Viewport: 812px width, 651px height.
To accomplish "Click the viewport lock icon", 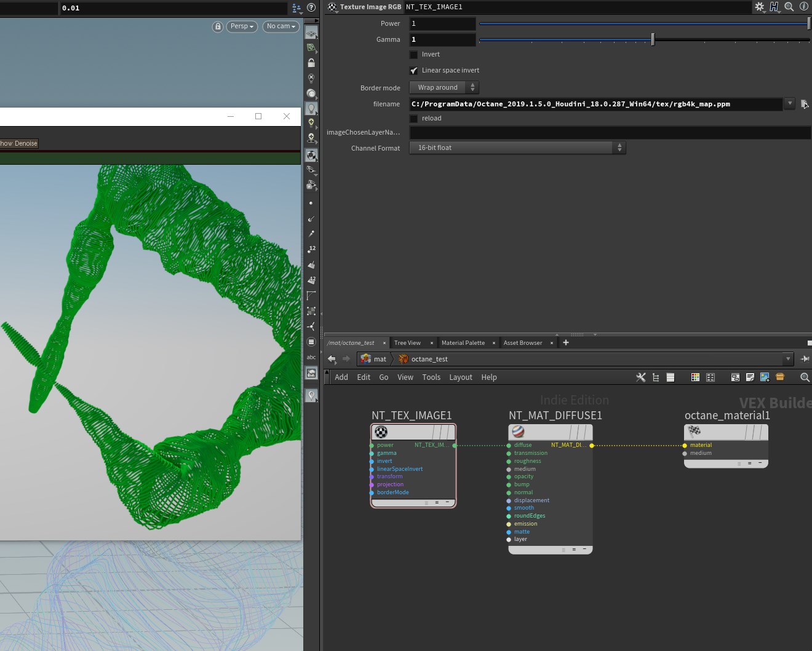I will click(x=217, y=26).
